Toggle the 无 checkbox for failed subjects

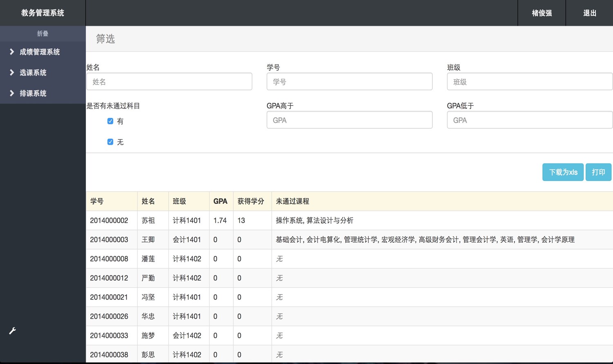(x=110, y=142)
